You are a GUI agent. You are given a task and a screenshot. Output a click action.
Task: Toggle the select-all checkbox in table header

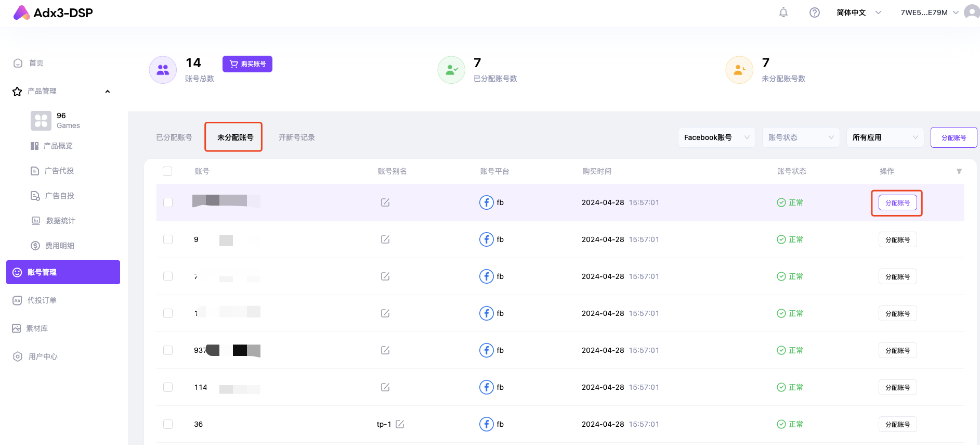click(x=167, y=171)
